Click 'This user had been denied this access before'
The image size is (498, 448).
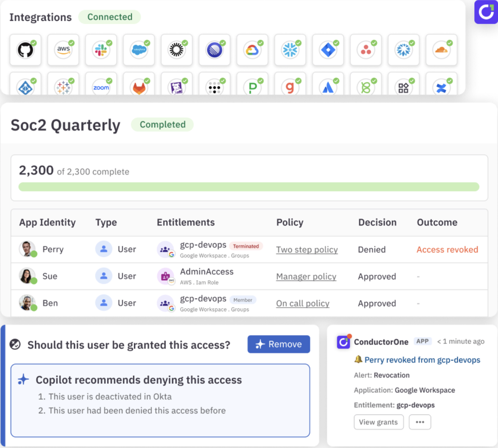coord(137,410)
